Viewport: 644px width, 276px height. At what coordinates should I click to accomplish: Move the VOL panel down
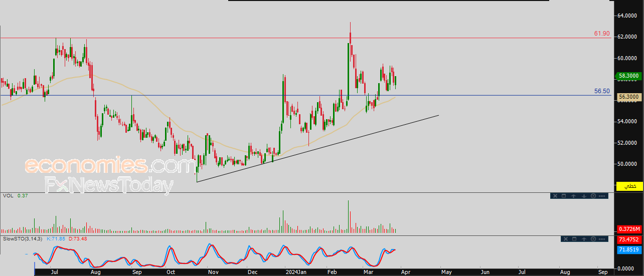pyautogui.click(x=584, y=196)
